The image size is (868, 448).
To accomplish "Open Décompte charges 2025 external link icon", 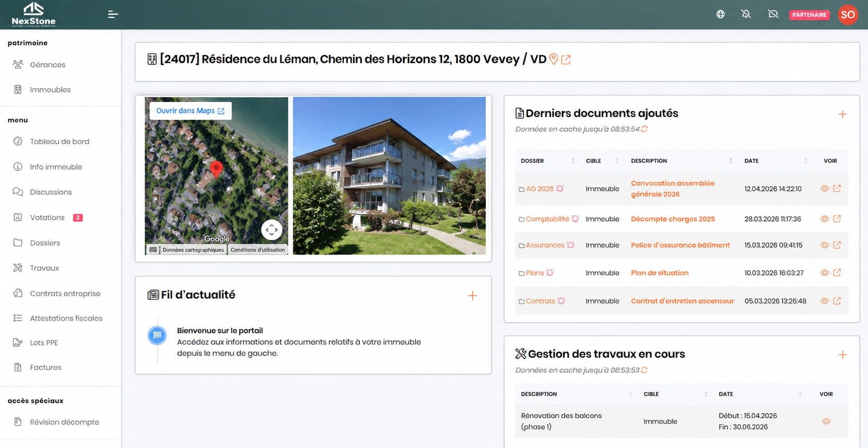I will point(837,219).
